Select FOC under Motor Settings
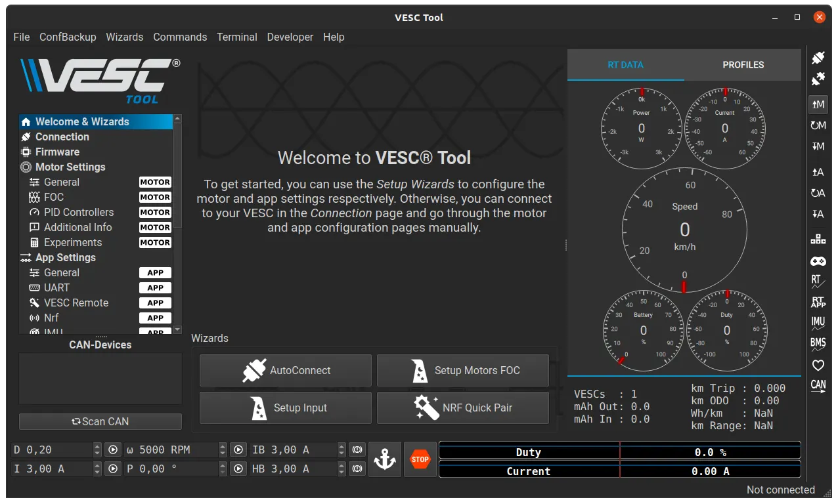The width and height of the screenshot is (838, 504). click(96, 197)
